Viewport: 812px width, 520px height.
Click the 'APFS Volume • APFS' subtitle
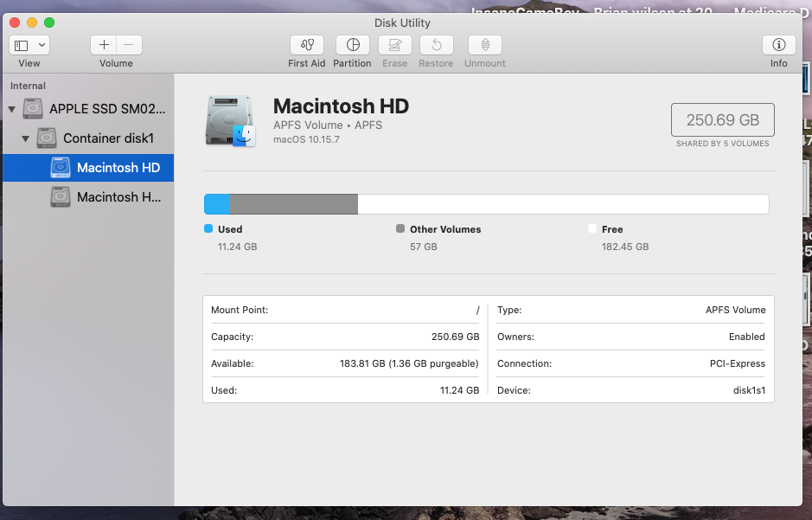click(328, 125)
